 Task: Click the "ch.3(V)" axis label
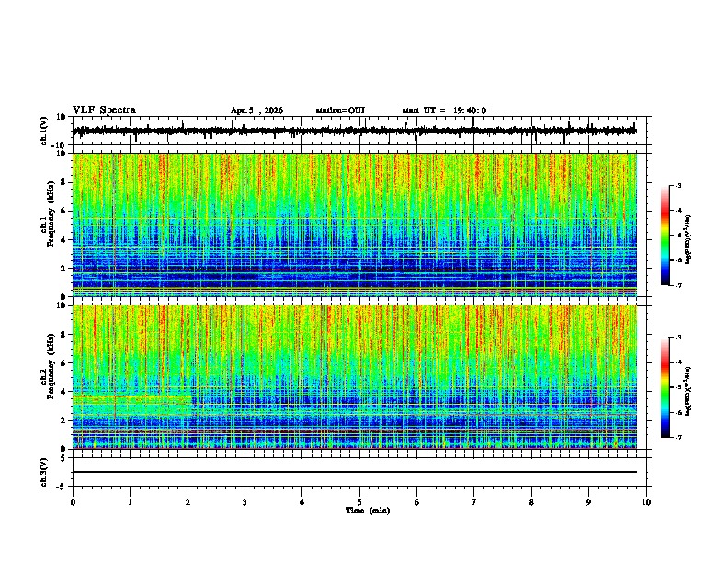pyautogui.click(x=44, y=472)
